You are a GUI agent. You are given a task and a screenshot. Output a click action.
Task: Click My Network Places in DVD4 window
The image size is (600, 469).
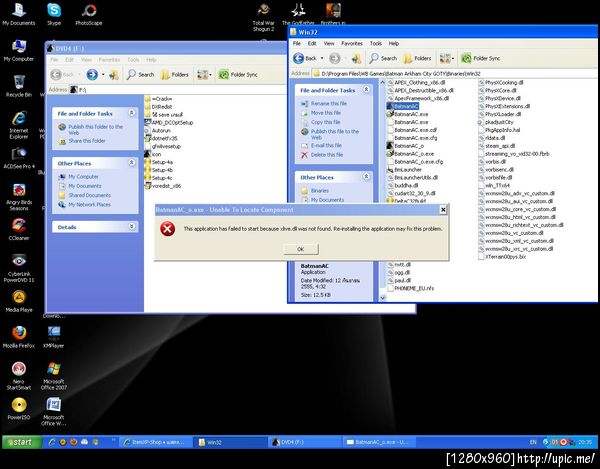(x=89, y=205)
